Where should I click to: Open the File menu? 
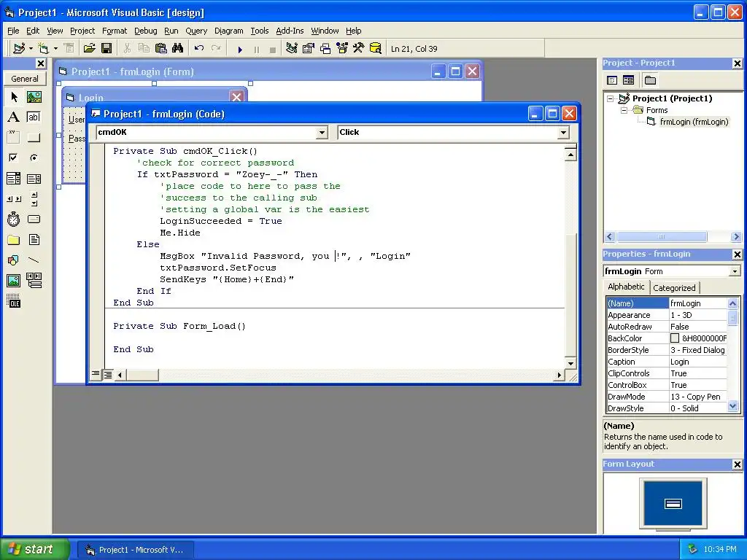pos(13,31)
